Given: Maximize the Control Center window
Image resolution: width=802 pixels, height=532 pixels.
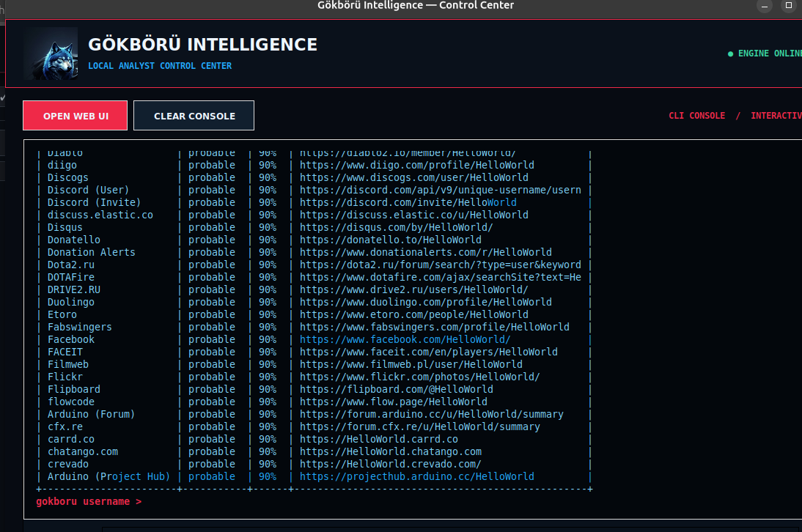Looking at the screenshot, I should click(789, 6).
